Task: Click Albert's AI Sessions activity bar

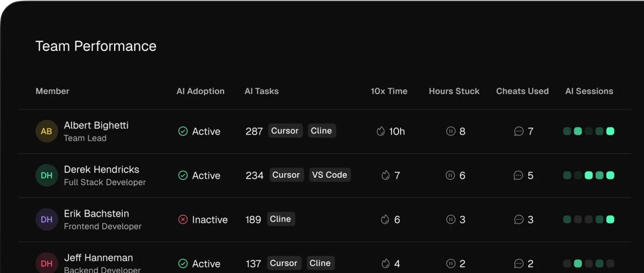Action: 589,131
